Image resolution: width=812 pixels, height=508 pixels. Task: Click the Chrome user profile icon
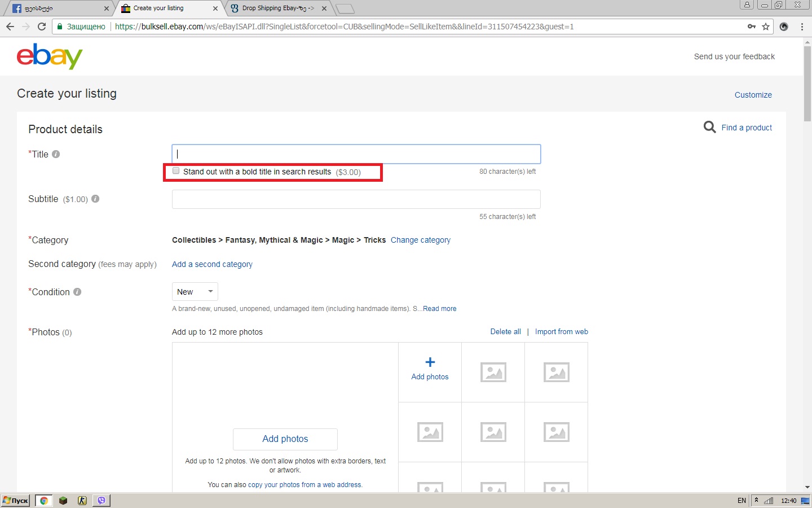point(747,5)
